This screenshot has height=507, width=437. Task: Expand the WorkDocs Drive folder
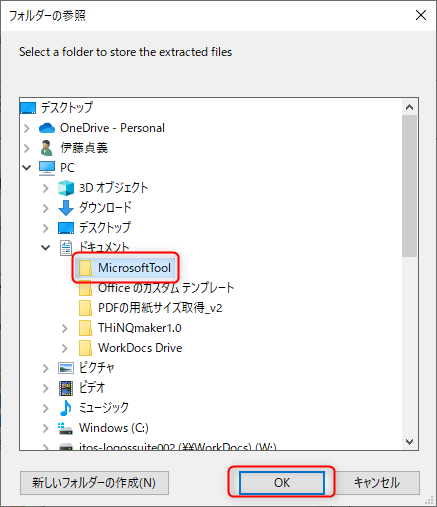tap(65, 348)
